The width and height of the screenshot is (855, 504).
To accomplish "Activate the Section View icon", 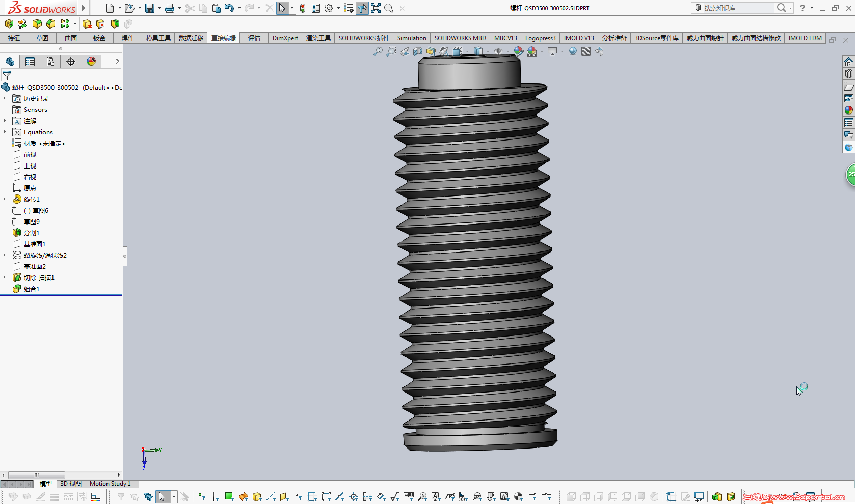I will pyautogui.click(x=418, y=51).
